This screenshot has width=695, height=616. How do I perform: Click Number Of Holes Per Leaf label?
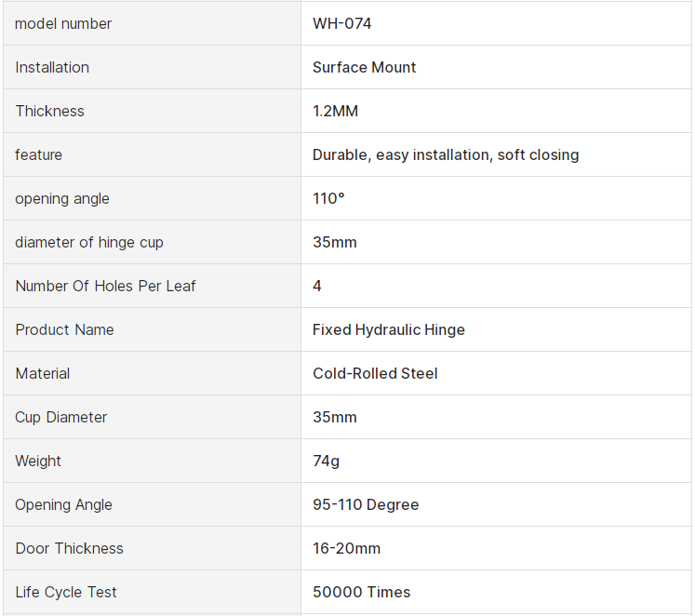105,286
